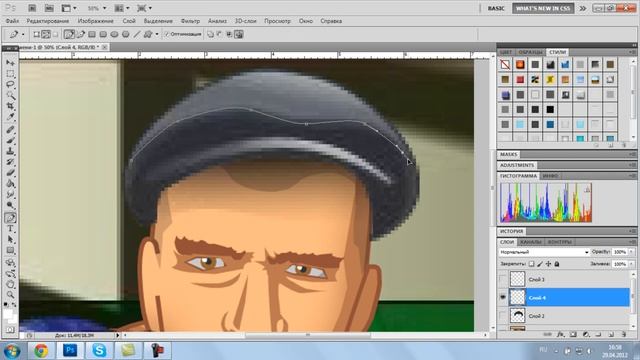
Task: Toggle lock all padlock icon
Action: pos(557,264)
